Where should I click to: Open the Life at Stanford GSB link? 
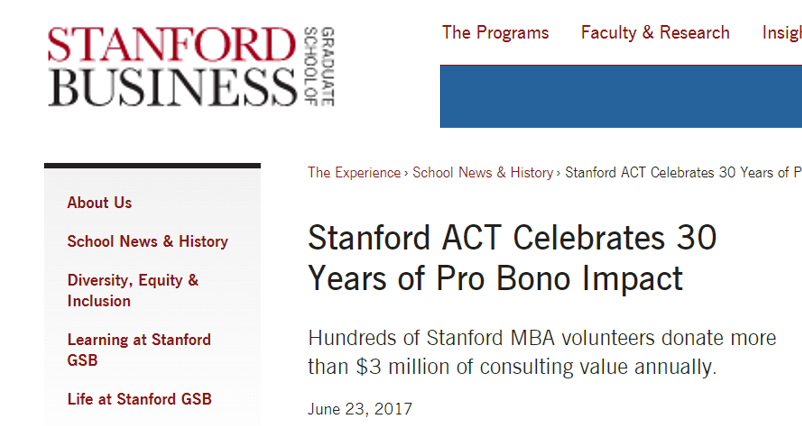coord(139,399)
